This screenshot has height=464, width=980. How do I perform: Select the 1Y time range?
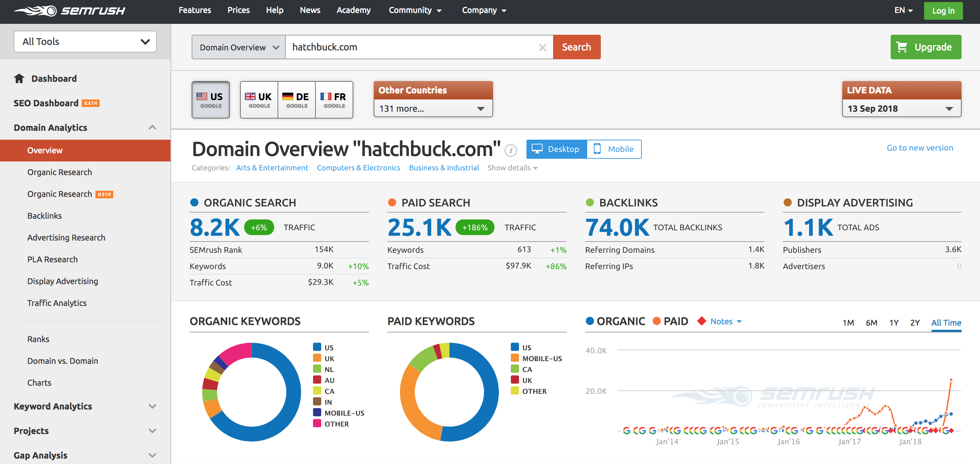[894, 323]
